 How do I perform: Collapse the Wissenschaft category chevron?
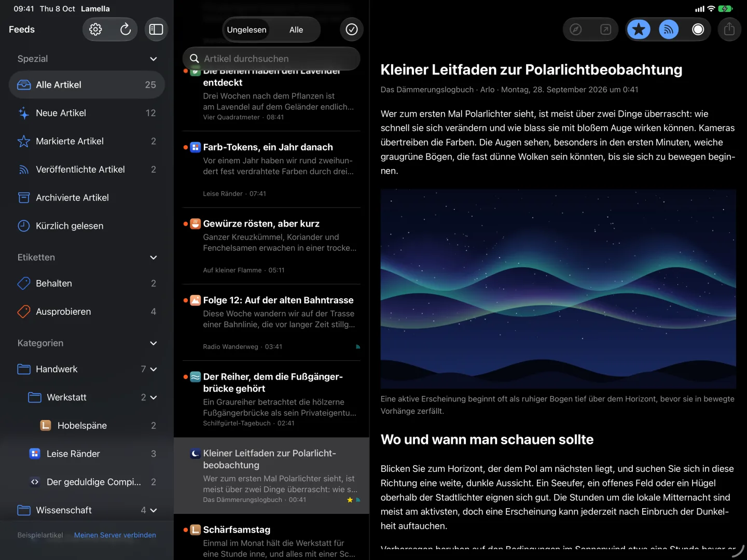point(154,511)
